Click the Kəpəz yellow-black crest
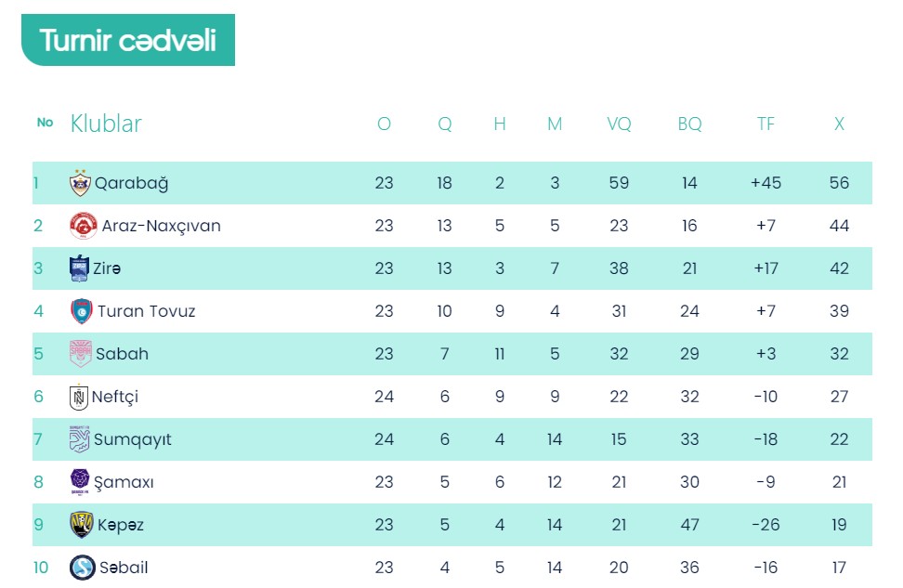 (x=81, y=525)
